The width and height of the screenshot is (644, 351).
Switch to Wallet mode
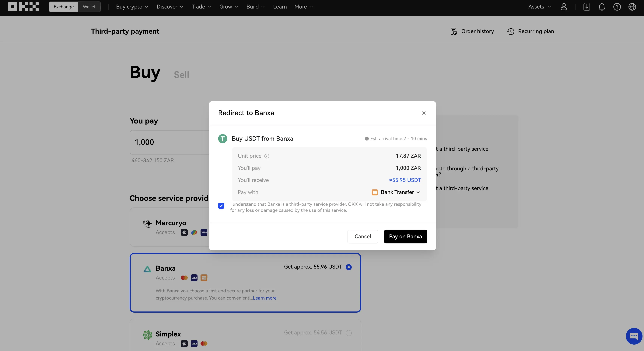tap(89, 7)
